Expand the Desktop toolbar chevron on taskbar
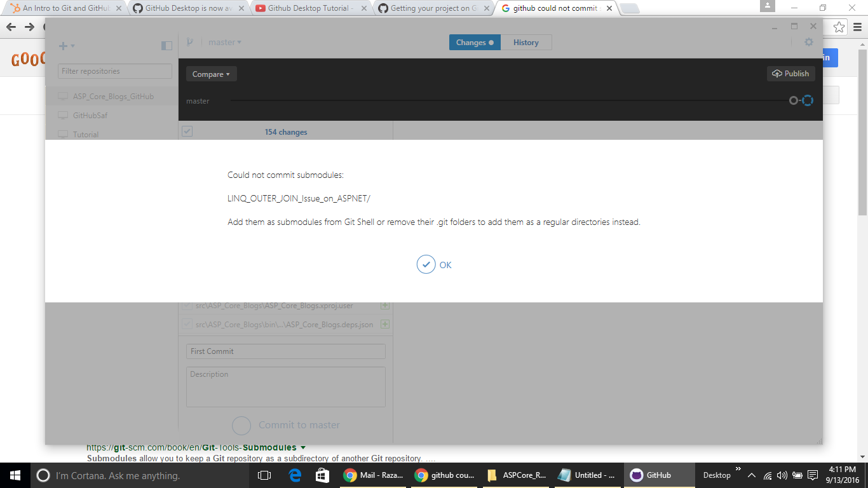The height and width of the screenshot is (488, 868). click(x=738, y=470)
